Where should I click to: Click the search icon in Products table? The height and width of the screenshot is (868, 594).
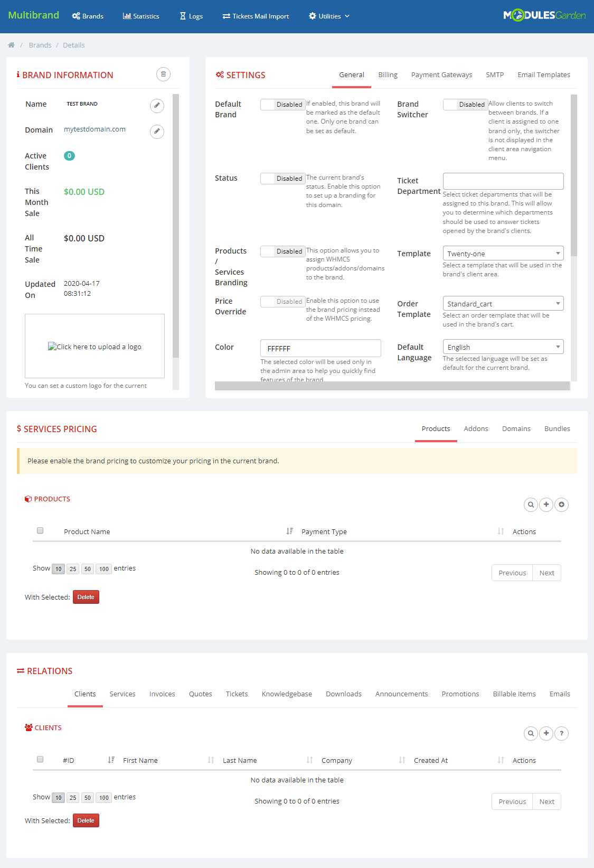531,505
